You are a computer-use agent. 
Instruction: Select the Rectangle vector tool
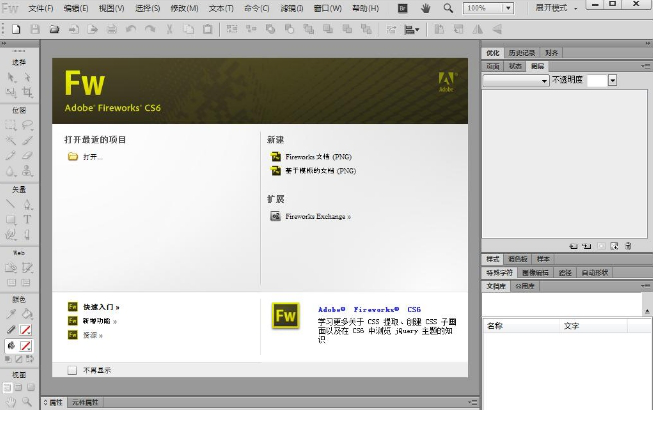tap(11, 219)
